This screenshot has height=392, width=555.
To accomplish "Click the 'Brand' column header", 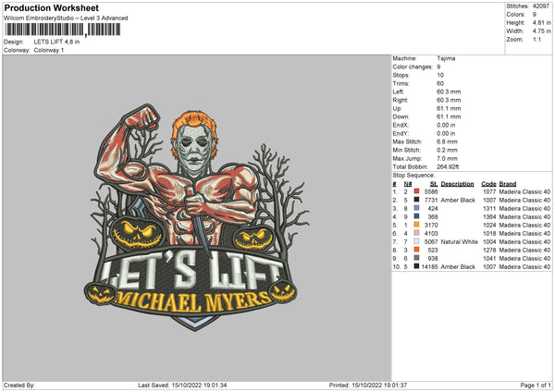I will 508,184.
